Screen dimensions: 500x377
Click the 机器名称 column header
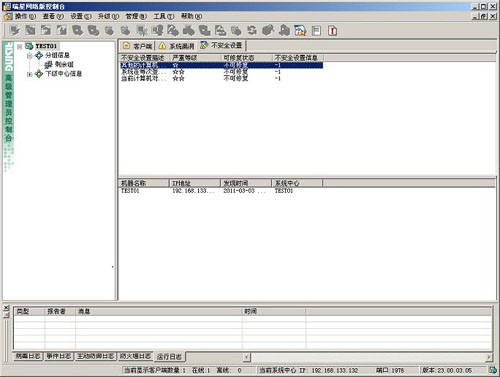[144, 183]
